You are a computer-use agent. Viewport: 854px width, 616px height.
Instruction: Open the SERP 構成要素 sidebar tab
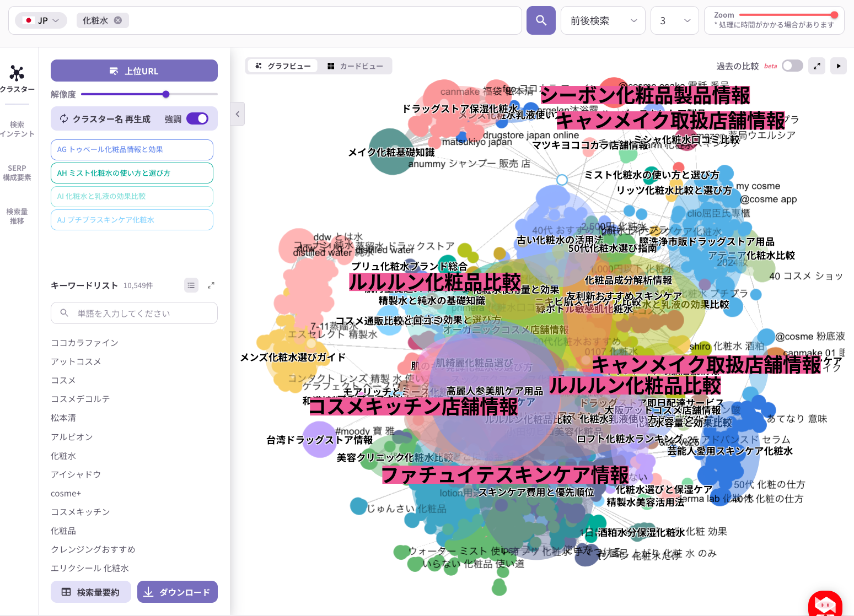17,172
